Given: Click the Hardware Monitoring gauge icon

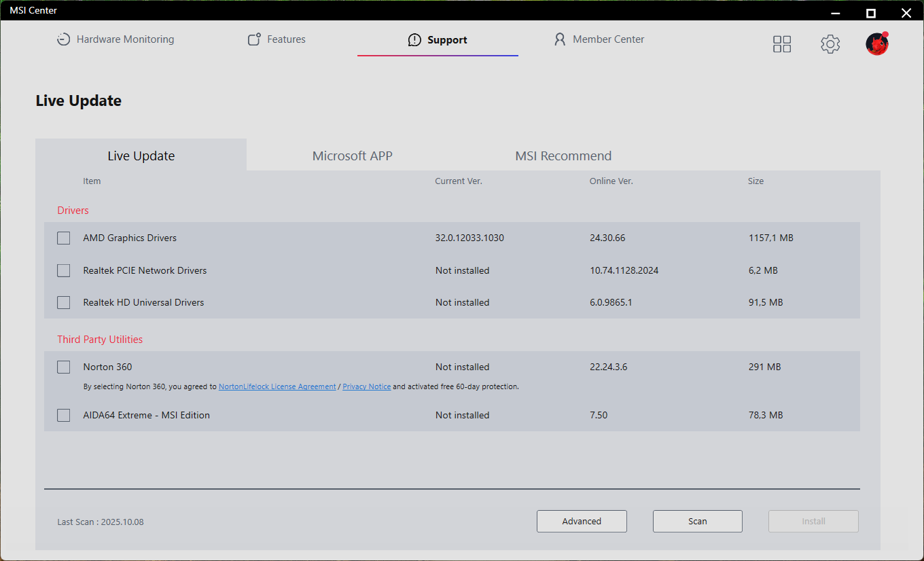Looking at the screenshot, I should (63, 39).
